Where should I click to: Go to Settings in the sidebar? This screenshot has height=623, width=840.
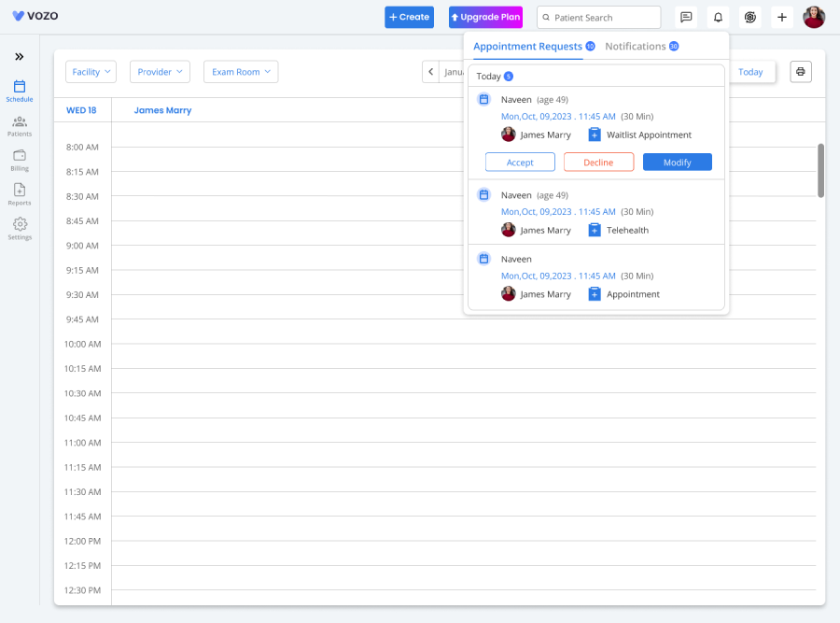pos(20,229)
